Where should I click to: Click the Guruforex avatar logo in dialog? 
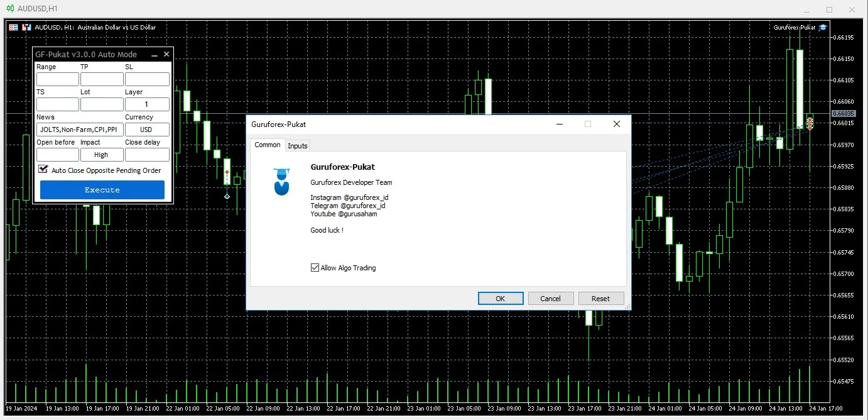tap(281, 182)
